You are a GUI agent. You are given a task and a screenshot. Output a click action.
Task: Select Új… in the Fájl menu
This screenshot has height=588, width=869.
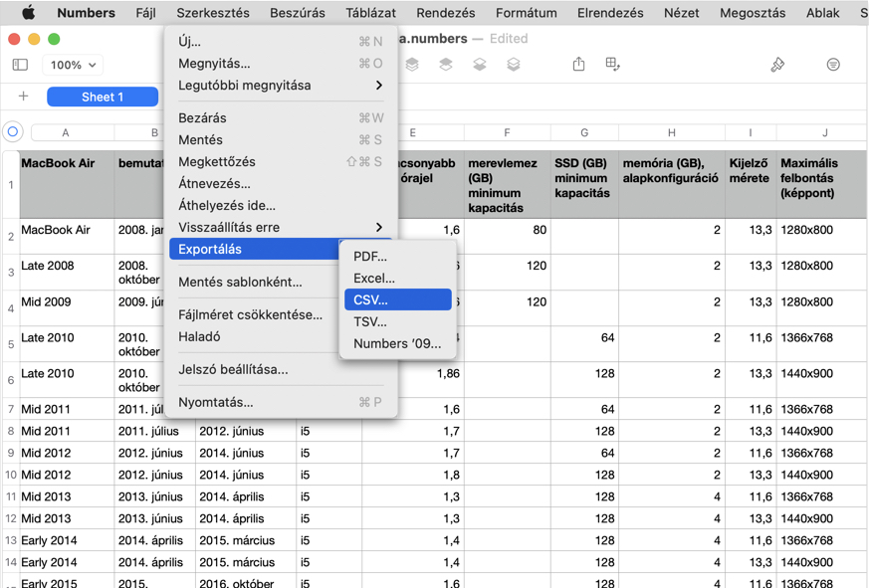click(x=281, y=42)
